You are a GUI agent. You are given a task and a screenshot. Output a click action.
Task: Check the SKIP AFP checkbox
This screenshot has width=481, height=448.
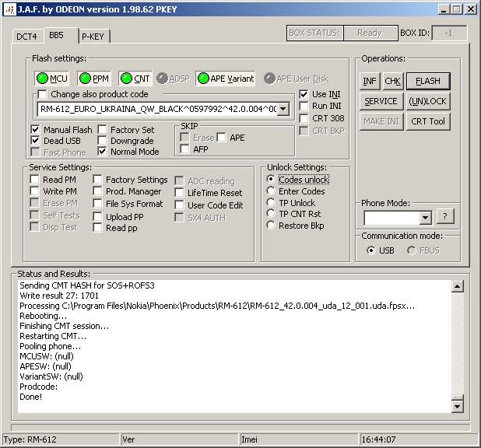(184, 149)
